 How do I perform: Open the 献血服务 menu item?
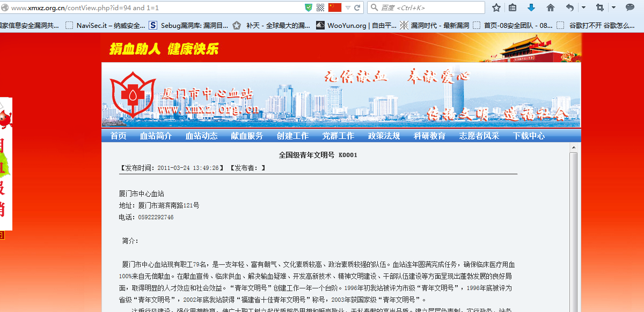click(247, 136)
